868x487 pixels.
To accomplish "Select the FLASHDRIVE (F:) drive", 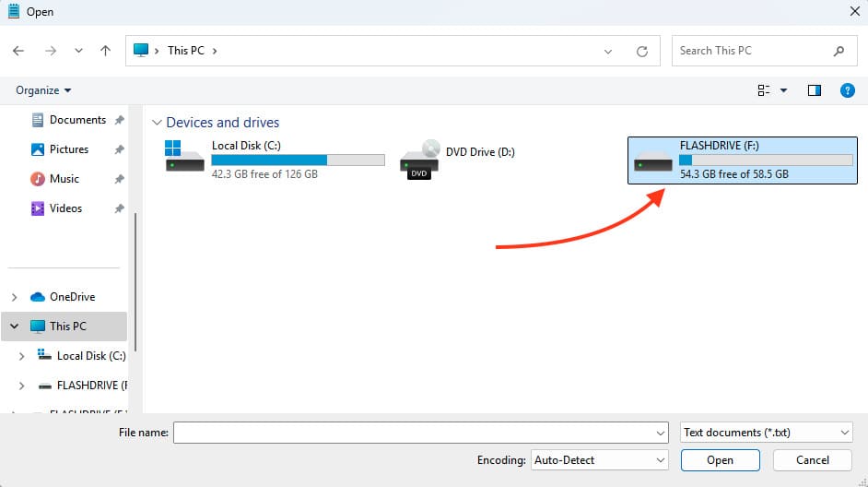I will click(x=742, y=160).
